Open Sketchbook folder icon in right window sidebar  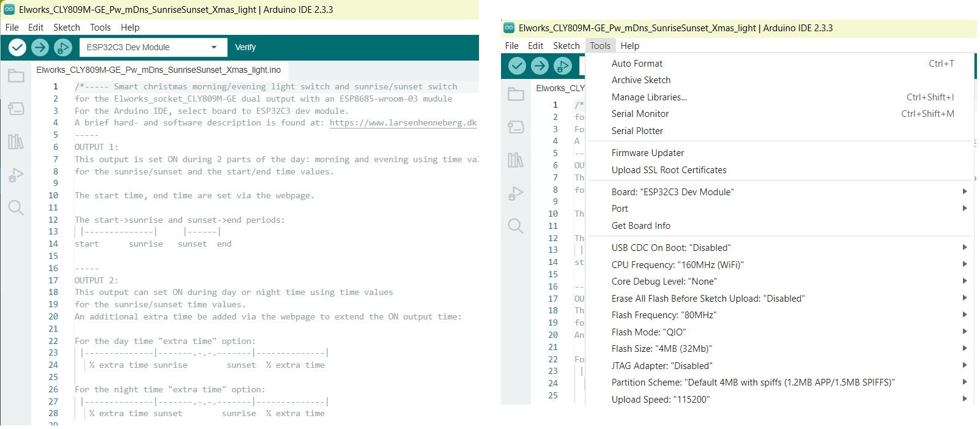pos(516,94)
